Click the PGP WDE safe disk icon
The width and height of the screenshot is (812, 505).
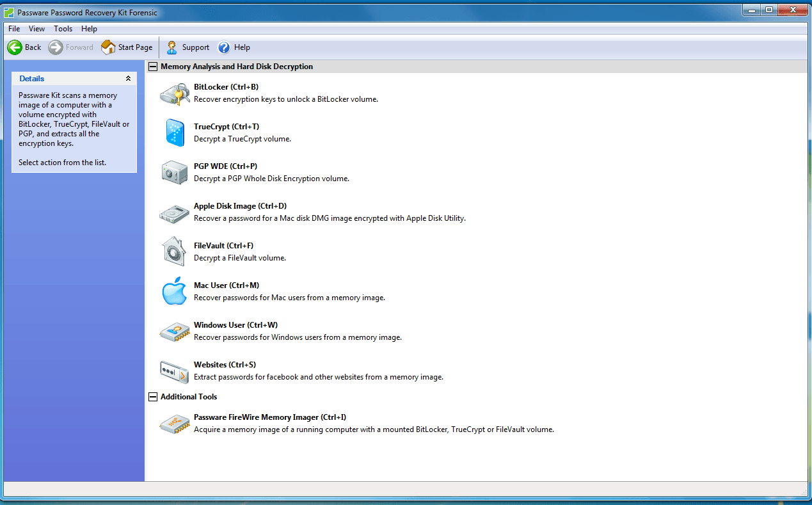click(175, 172)
